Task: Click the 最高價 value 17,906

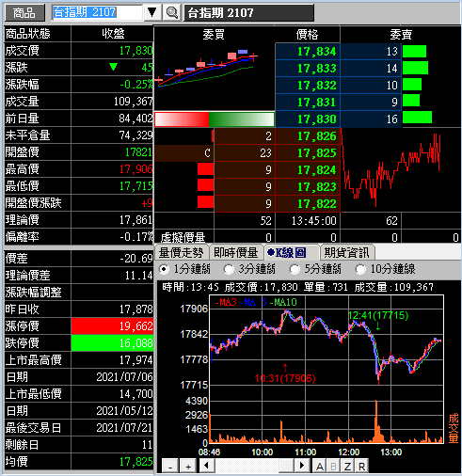Action: (x=135, y=169)
